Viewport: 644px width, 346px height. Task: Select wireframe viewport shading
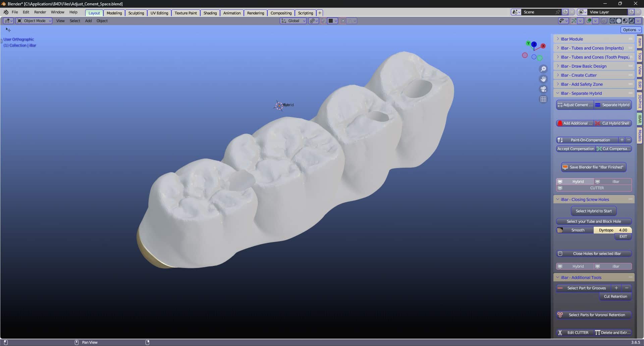coord(612,21)
